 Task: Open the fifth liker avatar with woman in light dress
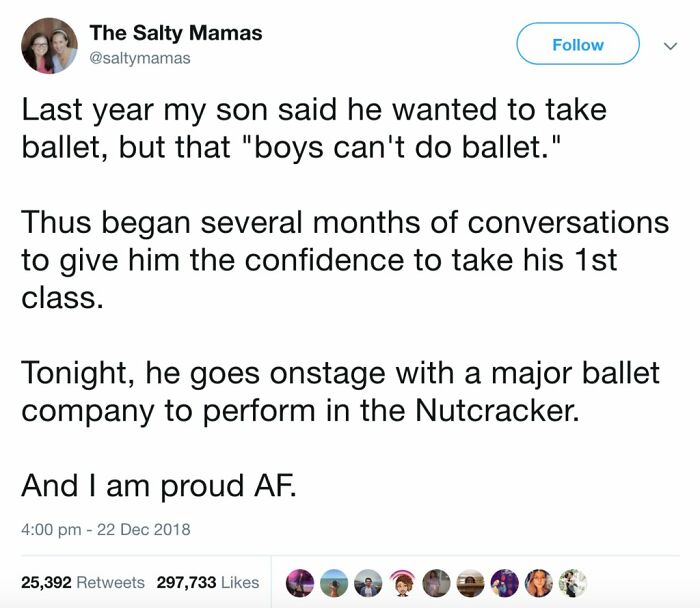tap(436, 583)
